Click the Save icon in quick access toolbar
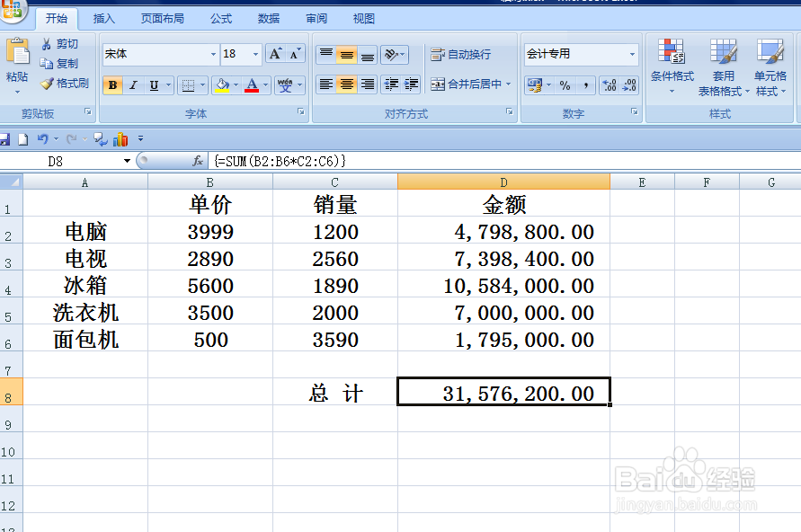Viewport: 801px width, 532px height. pos(4,139)
